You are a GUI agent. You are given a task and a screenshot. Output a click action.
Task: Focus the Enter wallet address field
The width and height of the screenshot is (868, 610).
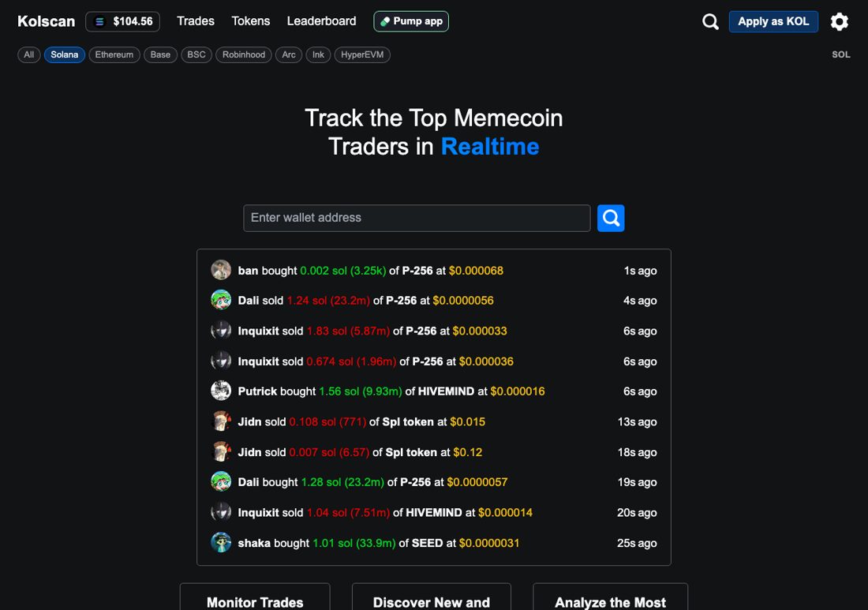coord(417,218)
